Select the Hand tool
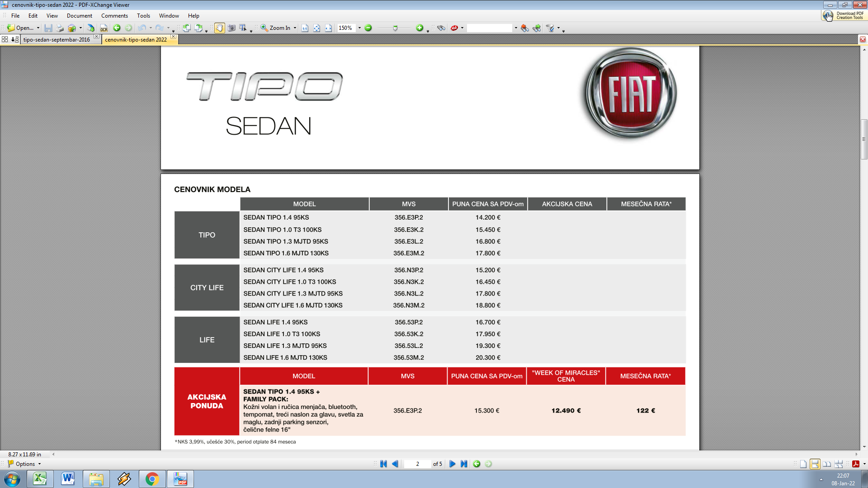The height and width of the screenshot is (488, 868). click(219, 28)
